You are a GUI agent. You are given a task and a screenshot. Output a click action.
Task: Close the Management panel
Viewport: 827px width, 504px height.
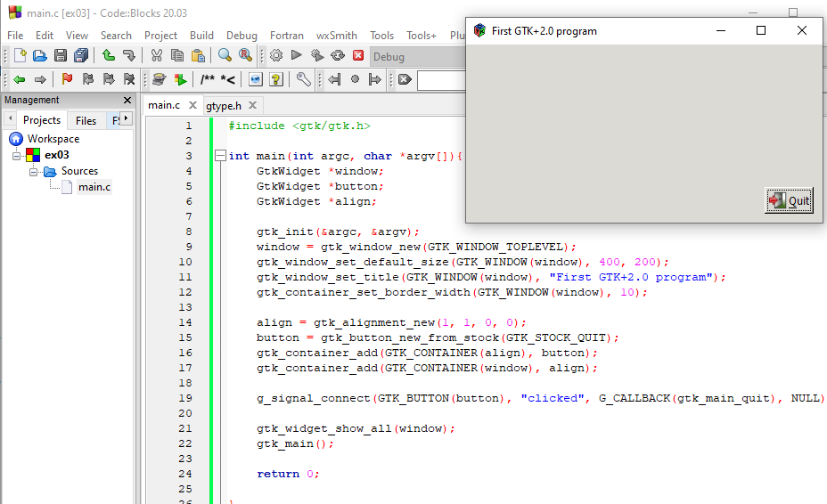[127, 100]
